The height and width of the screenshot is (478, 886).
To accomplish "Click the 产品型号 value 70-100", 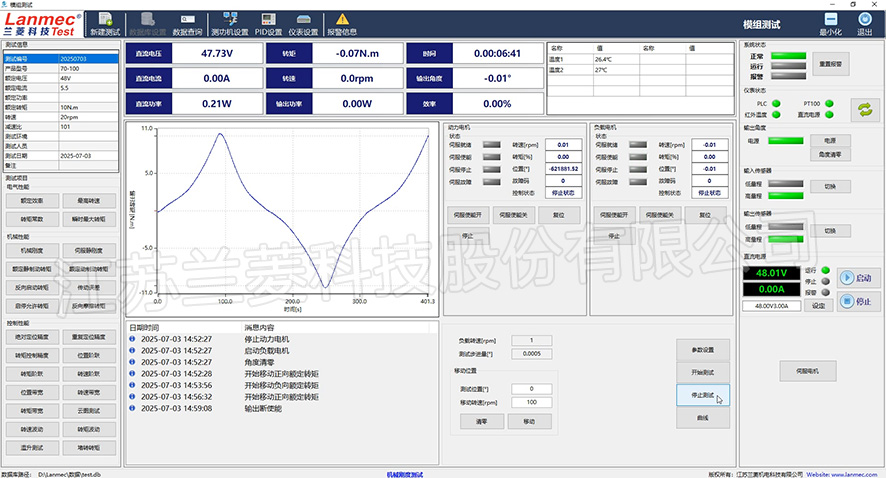I will 89,68.
